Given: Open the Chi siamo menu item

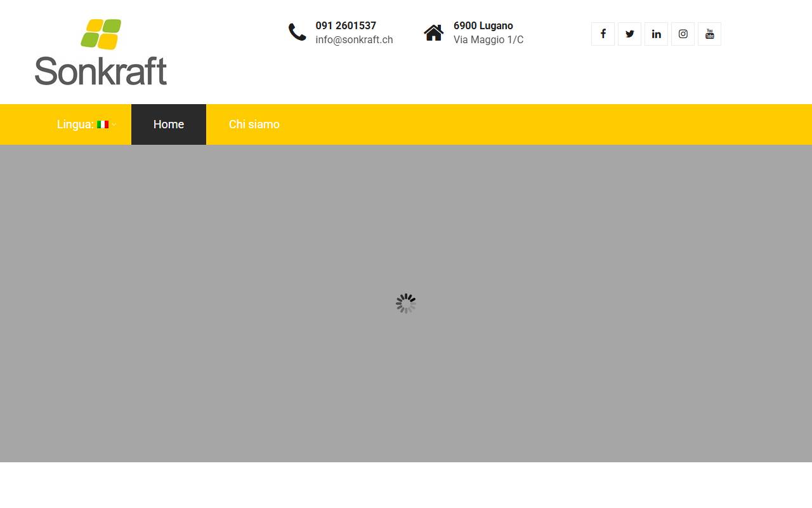Looking at the screenshot, I should 254,124.
